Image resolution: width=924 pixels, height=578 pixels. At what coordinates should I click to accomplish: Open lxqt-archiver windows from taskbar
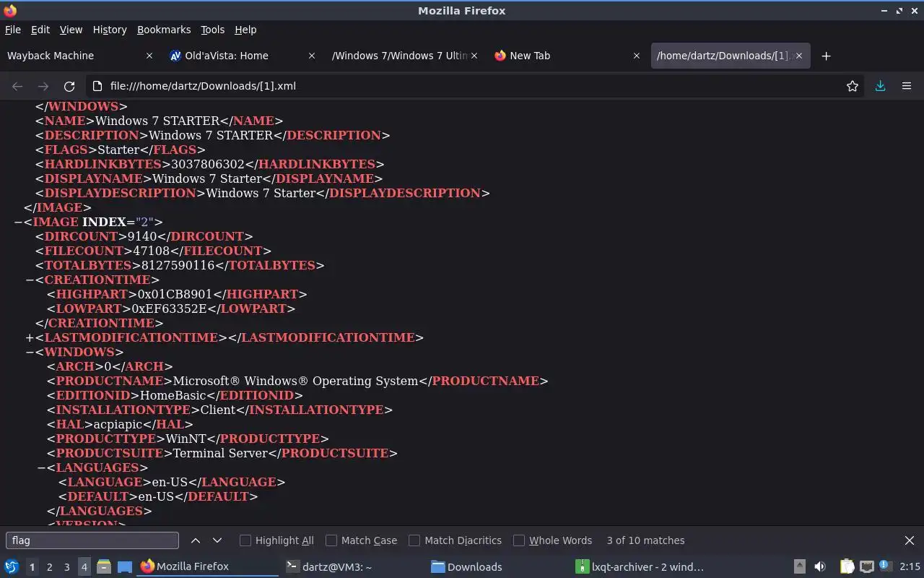641,566
